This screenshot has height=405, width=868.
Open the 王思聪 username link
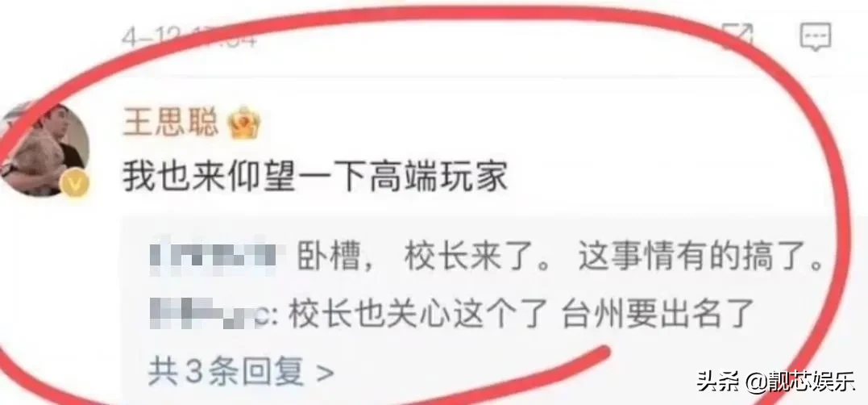point(171,123)
